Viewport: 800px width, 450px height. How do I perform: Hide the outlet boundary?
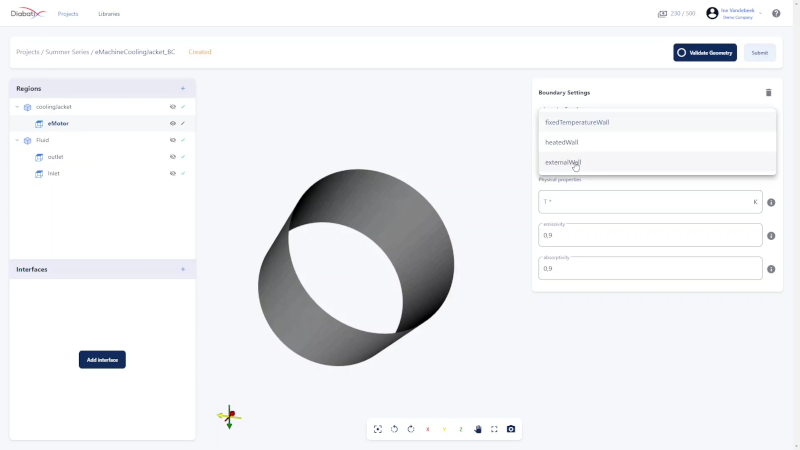(172, 157)
